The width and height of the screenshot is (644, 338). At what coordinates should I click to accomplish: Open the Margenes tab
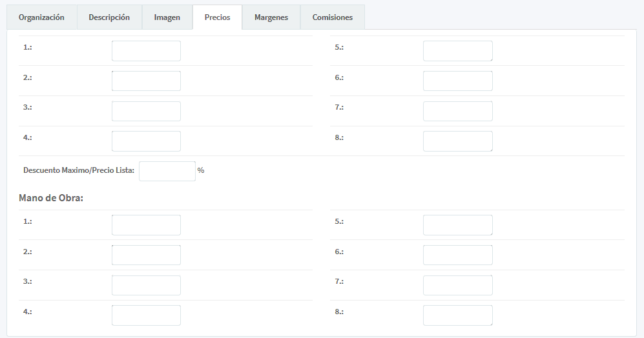pos(271,17)
